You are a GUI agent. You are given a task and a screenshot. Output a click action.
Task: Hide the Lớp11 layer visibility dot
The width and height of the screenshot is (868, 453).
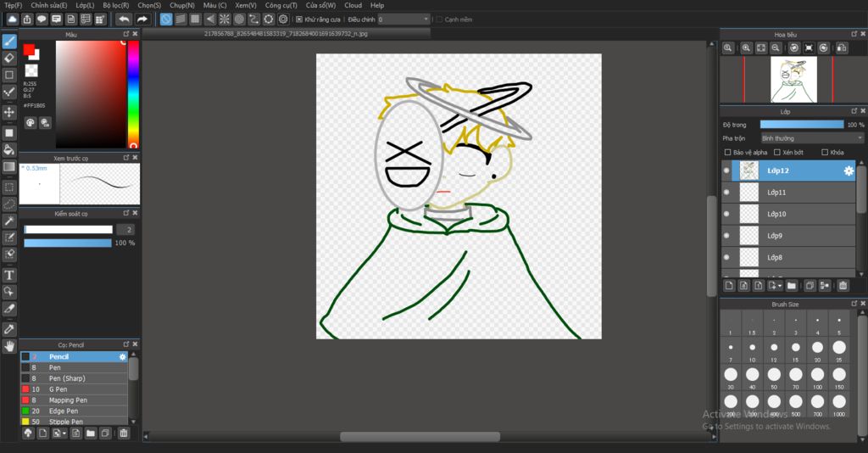pos(726,193)
